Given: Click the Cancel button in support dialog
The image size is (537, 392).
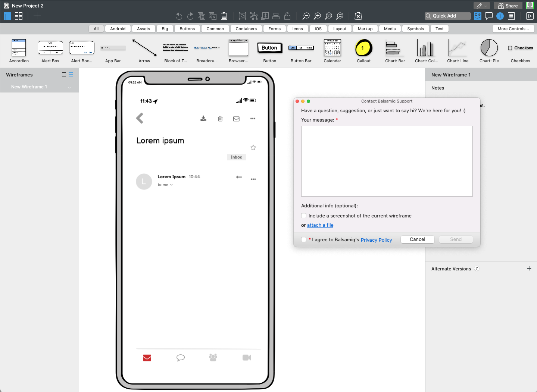Looking at the screenshot, I should [417, 239].
